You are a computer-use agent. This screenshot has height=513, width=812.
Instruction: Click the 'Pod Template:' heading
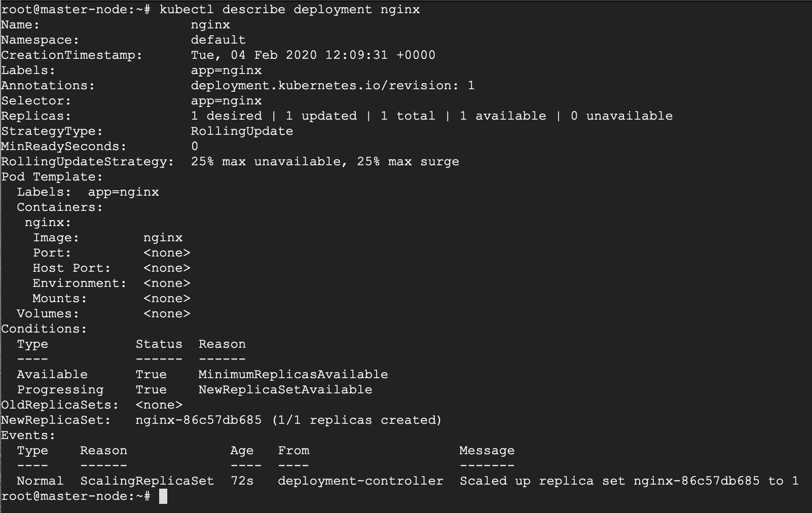pos(52,177)
